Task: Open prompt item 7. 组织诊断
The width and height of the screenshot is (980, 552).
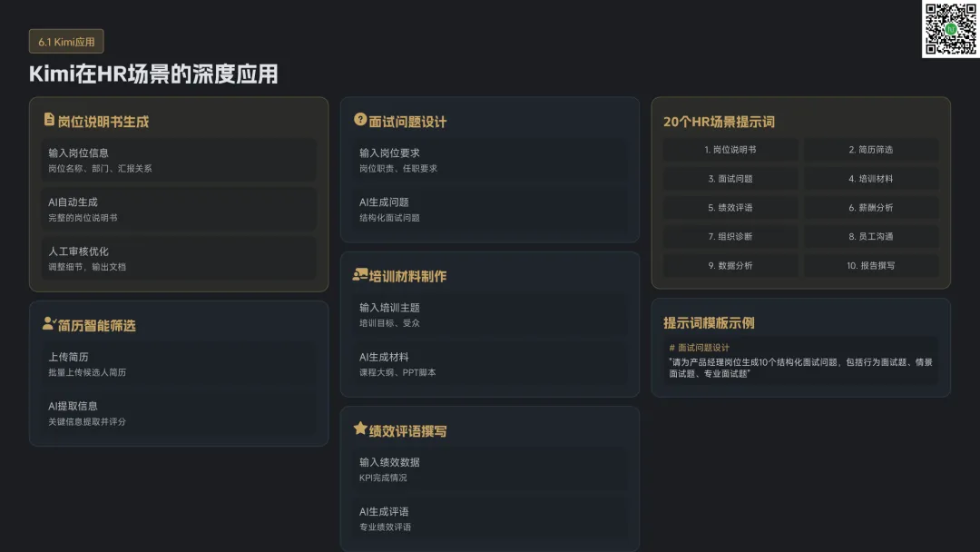Action: (730, 237)
